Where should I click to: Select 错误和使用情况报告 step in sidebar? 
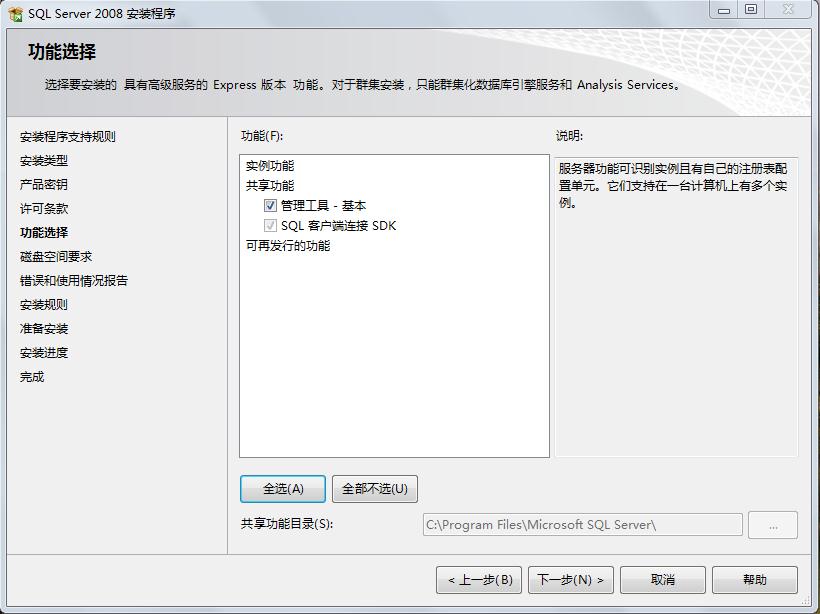click(x=74, y=281)
